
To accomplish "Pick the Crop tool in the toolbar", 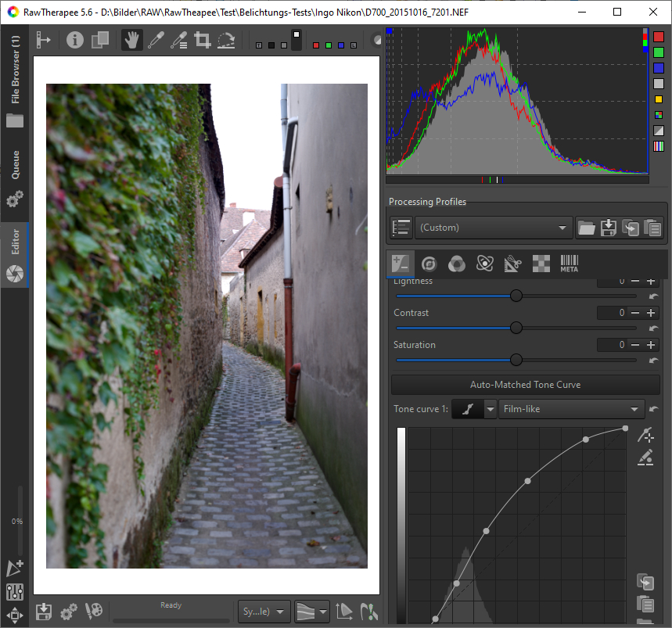I will 203,40.
